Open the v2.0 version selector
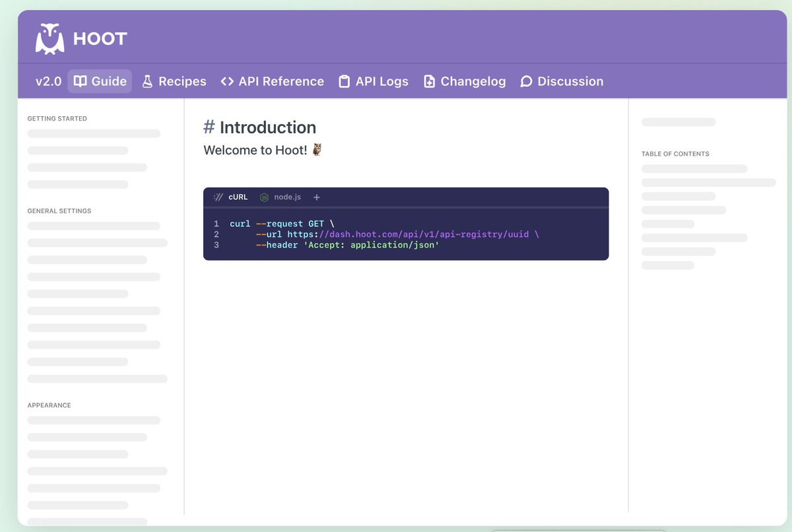This screenshot has height=532, width=792. click(x=47, y=81)
